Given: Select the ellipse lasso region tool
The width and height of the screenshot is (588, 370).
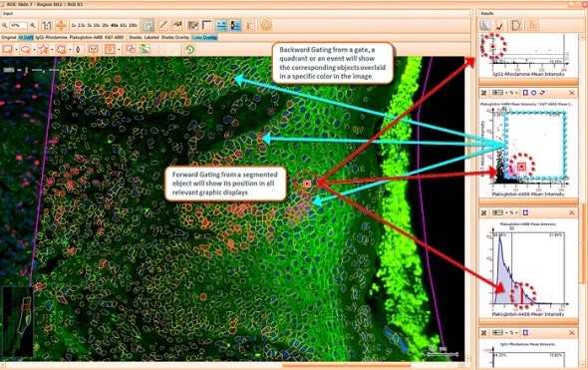Looking at the screenshot, I should pos(25,49).
